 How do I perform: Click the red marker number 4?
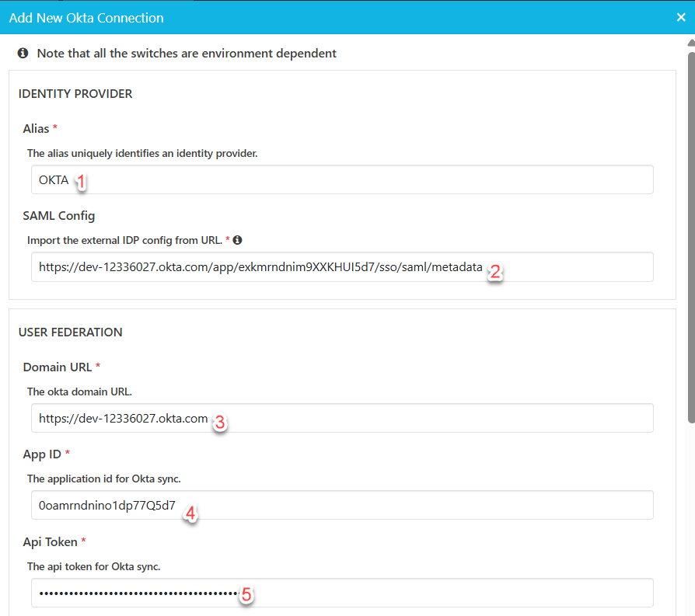tap(189, 513)
